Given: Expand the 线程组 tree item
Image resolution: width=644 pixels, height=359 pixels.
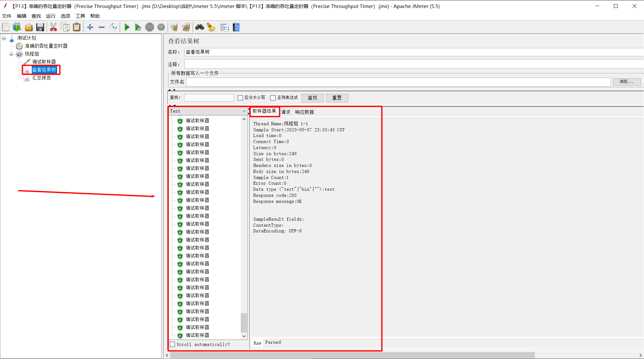Looking at the screenshot, I should click(9, 53).
